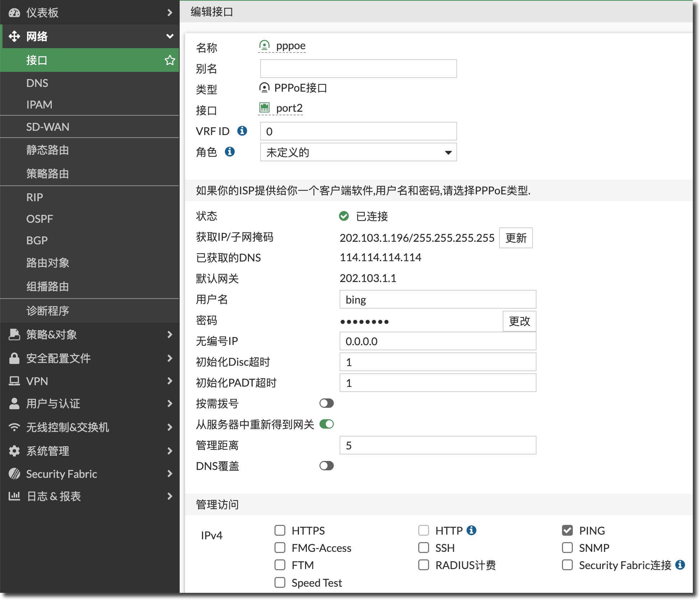Go to the SD-WAN menu entry
This screenshot has width=700, height=600.
pos(48,127)
